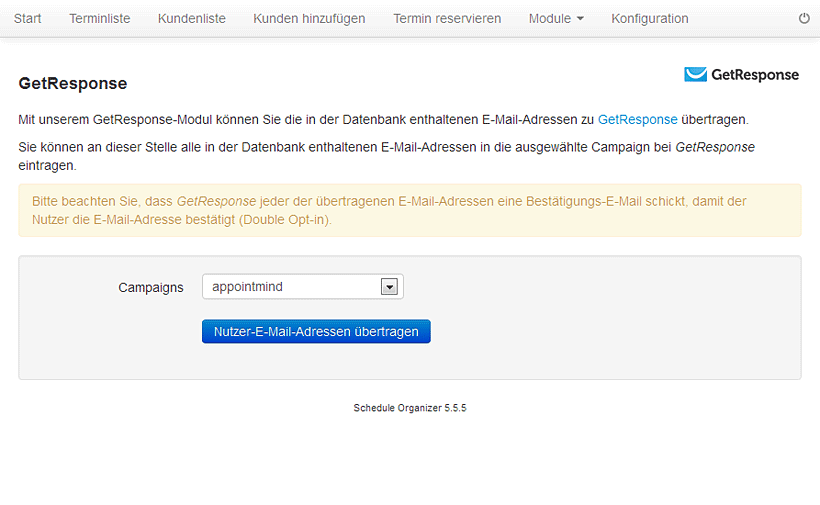Click the Double Opt-in warning notice
Screen dimensions: 820x505
click(409, 210)
